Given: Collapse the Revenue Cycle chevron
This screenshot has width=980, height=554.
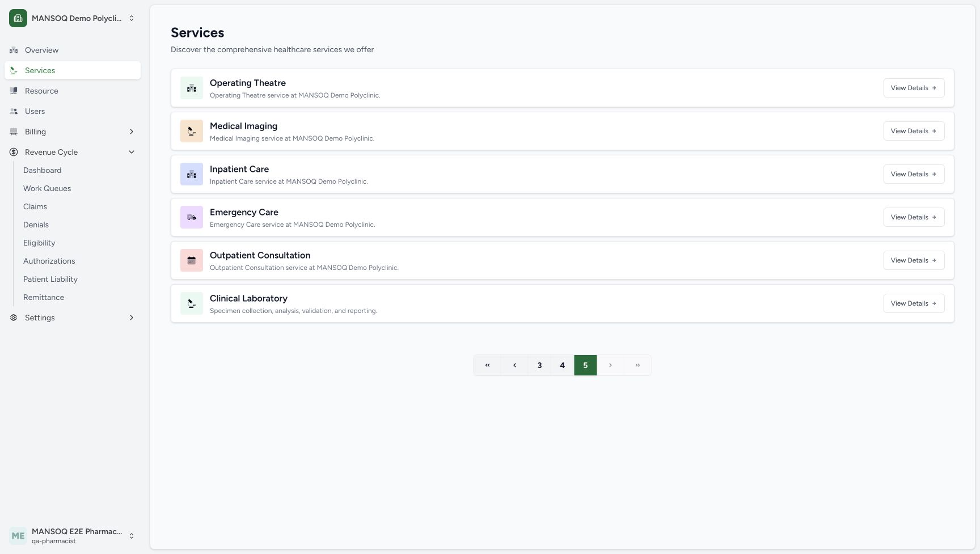Looking at the screenshot, I should (x=132, y=152).
